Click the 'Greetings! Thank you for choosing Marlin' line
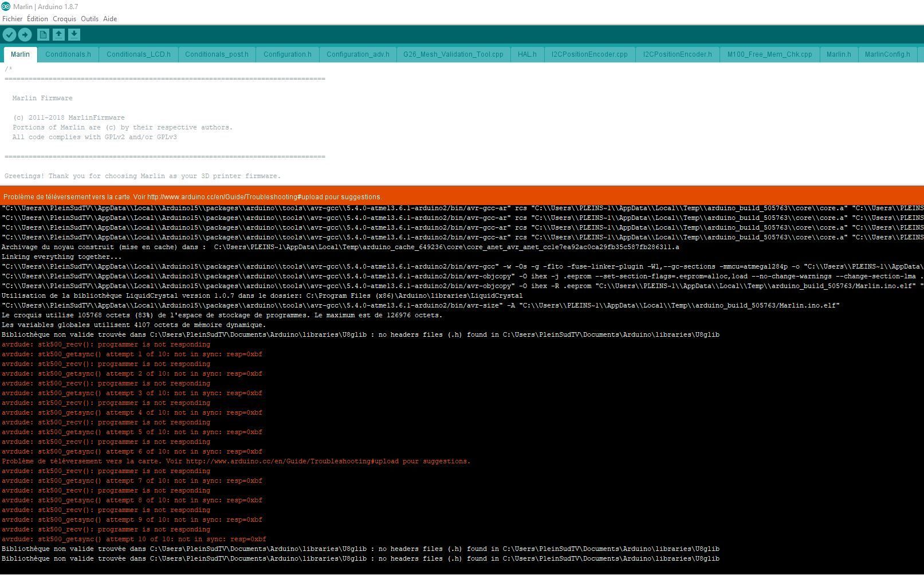This screenshot has width=924, height=575. (143, 176)
